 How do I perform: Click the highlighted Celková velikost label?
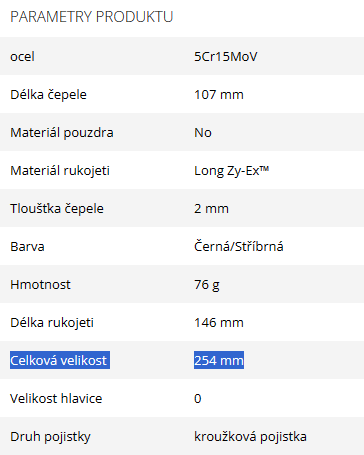pos(60,360)
